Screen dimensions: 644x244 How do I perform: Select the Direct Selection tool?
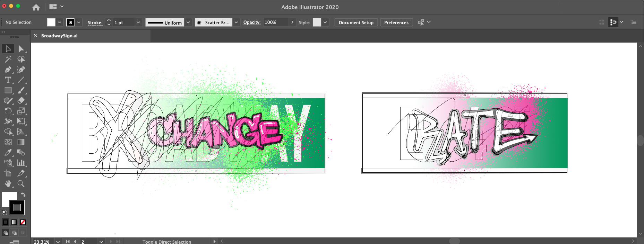click(21, 49)
